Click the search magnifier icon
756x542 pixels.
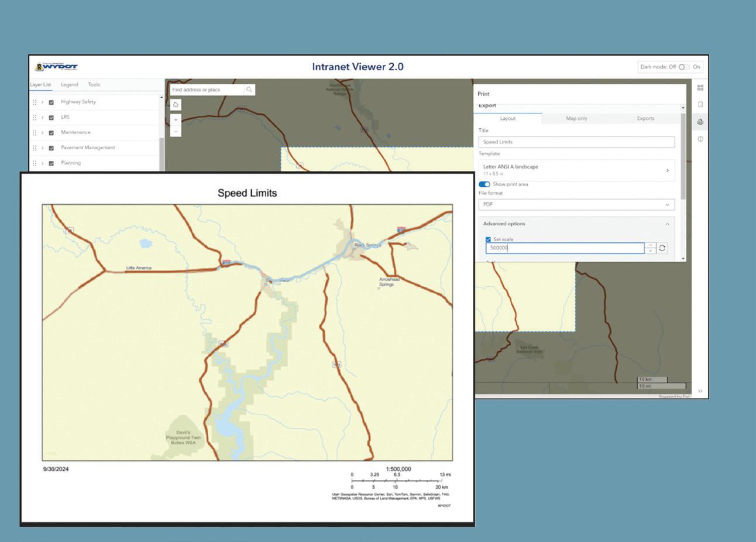[249, 90]
